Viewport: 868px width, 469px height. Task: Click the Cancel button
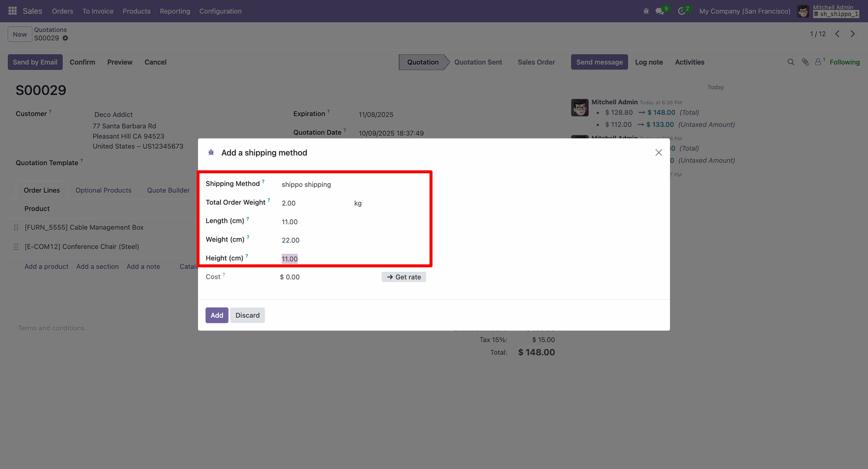click(x=156, y=62)
